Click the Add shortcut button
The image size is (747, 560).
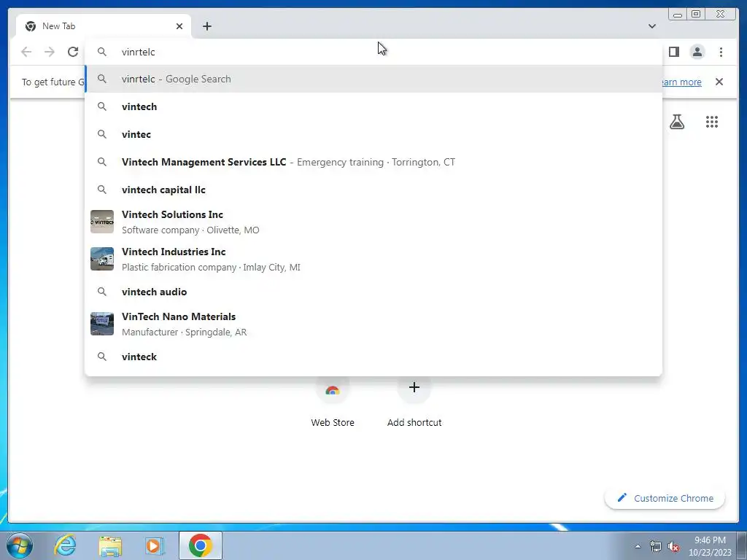[x=414, y=402]
